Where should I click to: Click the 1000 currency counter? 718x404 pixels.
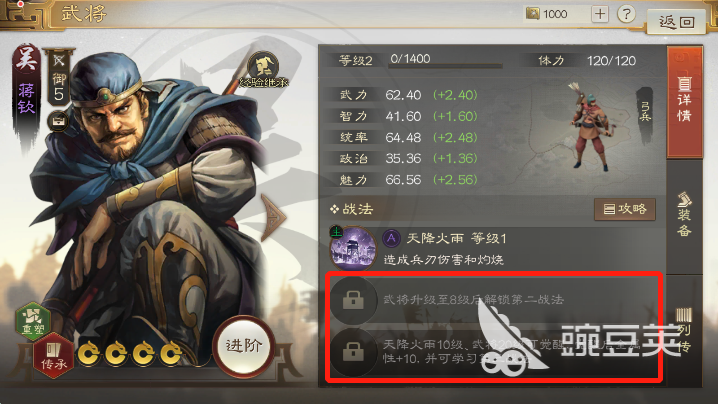pyautogui.click(x=555, y=14)
